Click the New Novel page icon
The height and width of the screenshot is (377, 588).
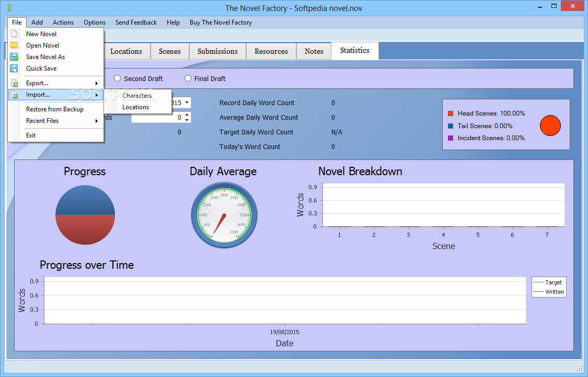[x=14, y=34]
